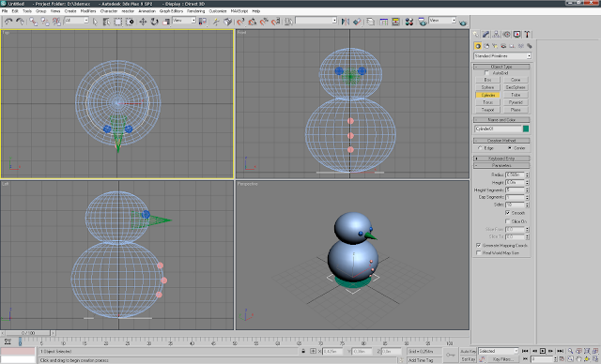Open the Modifiers menu
601x364 pixels.
coord(88,11)
